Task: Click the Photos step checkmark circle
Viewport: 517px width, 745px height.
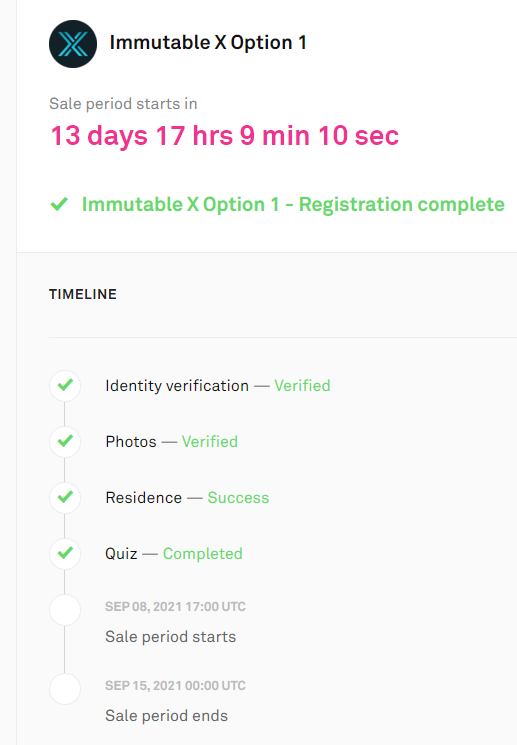Action: [x=65, y=441]
